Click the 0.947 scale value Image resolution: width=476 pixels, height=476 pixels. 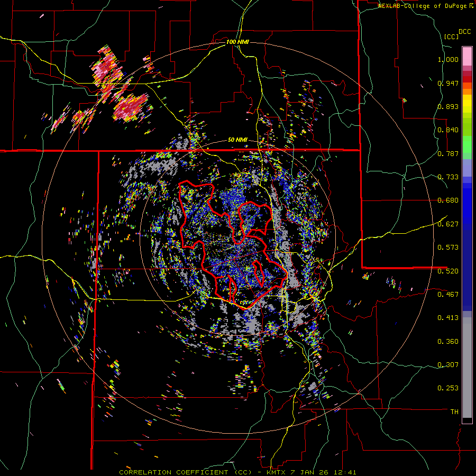(448, 83)
